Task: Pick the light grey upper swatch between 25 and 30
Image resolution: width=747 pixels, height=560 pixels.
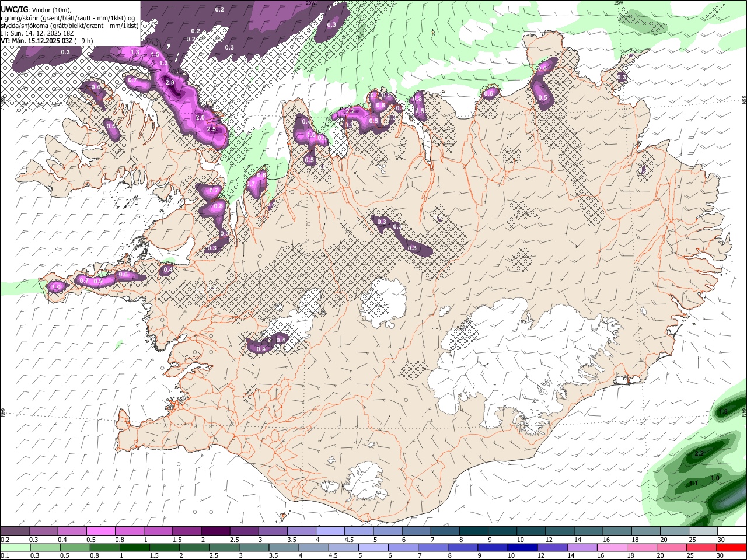Action: (x=703, y=531)
